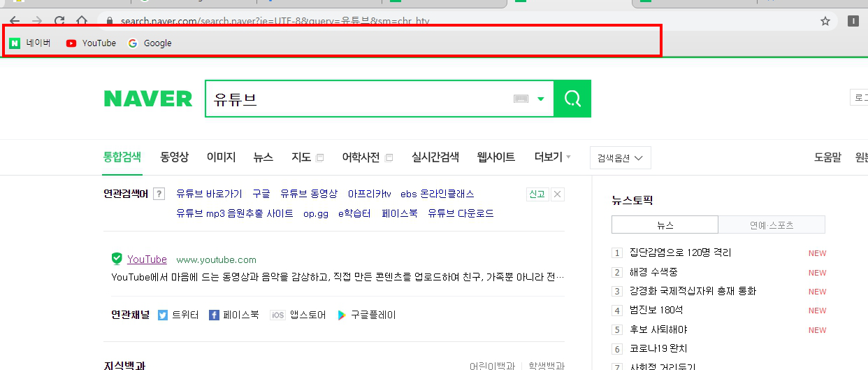Open news topic 코로나19 완치

click(658, 348)
